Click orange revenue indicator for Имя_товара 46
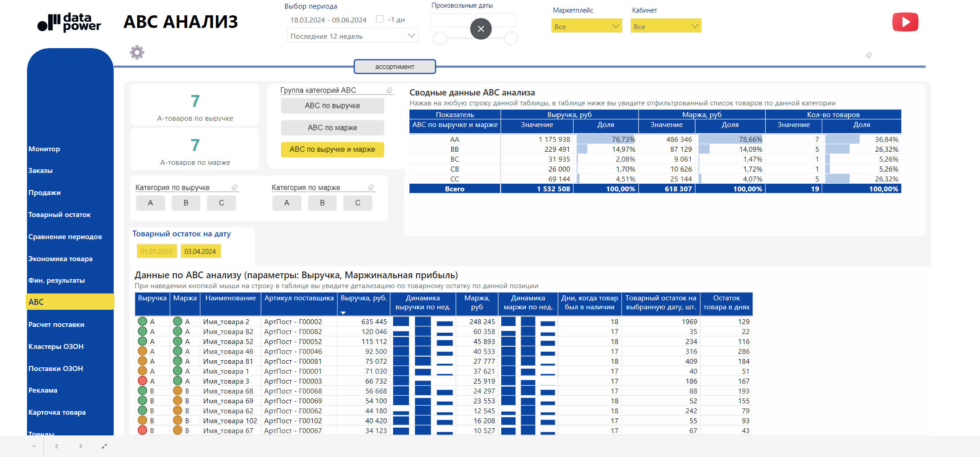The height and width of the screenshot is (457, 980). [142, 351]
